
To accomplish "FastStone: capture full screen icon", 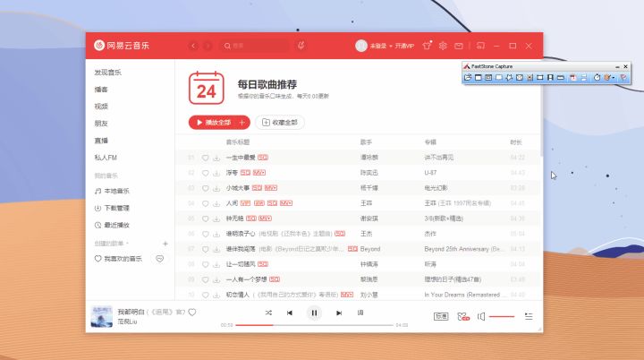I will (520, 77).
